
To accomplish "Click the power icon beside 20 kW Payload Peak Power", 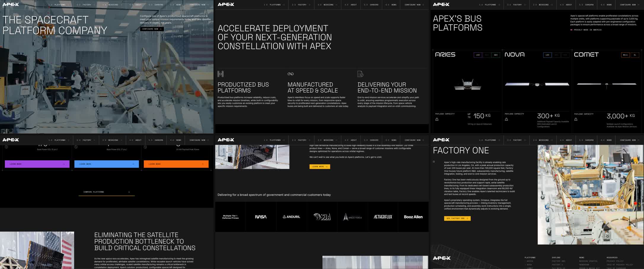I will [x=145, y=147].
